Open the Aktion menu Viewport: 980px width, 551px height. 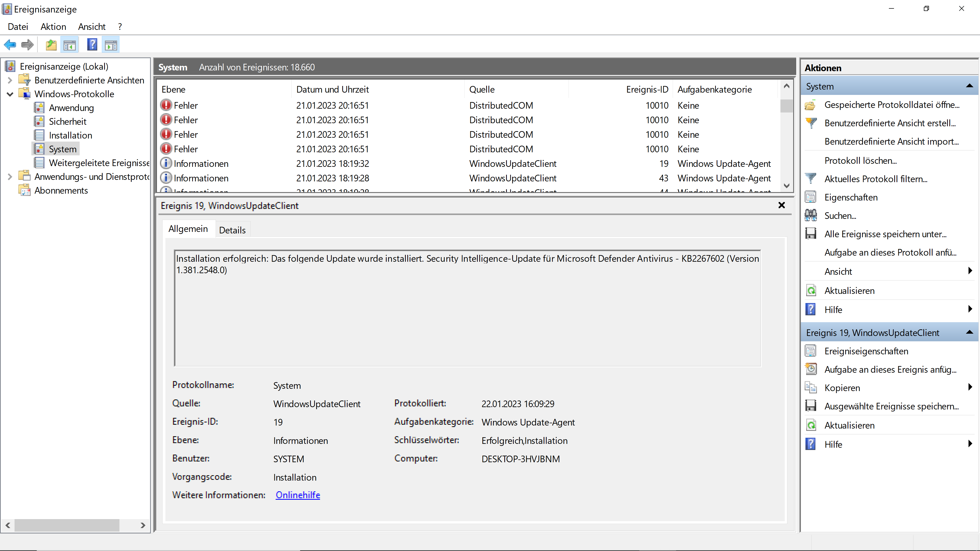(53, 27)
